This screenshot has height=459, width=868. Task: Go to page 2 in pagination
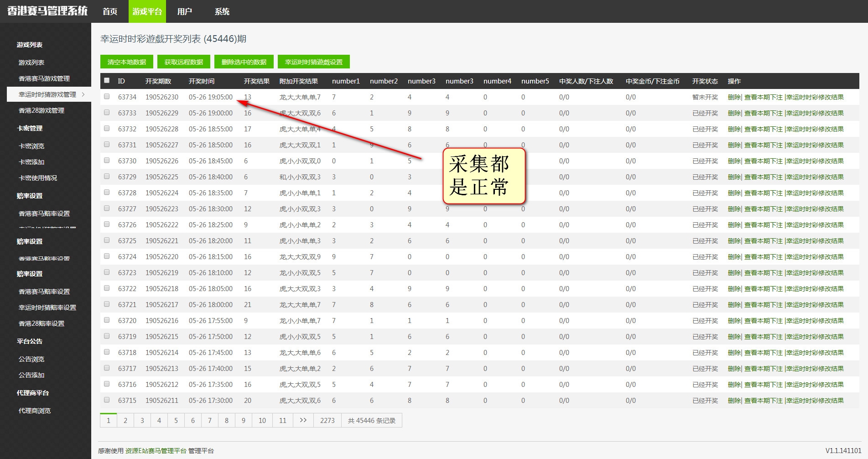click(125, 420)
